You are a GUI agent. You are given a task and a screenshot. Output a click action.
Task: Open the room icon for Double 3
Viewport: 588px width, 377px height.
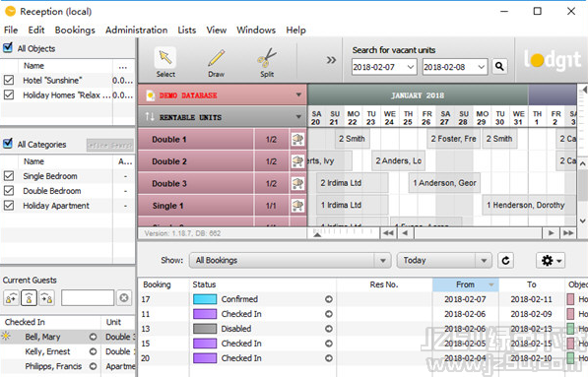click(297, 184)
